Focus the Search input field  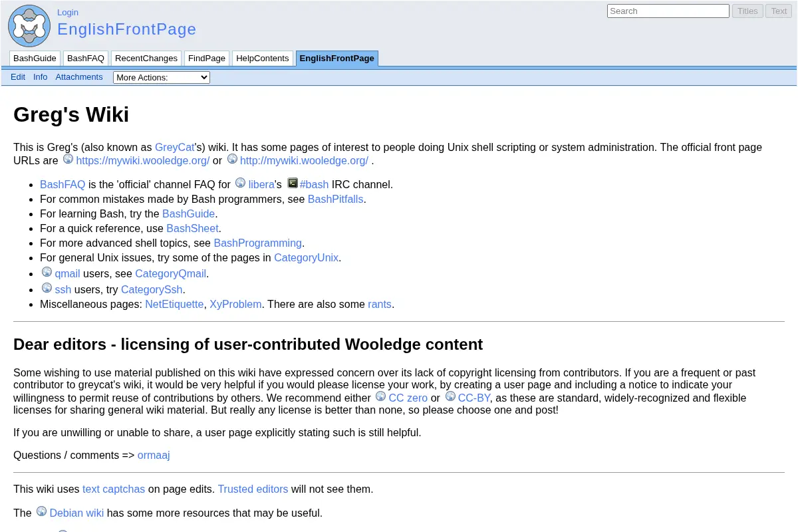(668, 11)
